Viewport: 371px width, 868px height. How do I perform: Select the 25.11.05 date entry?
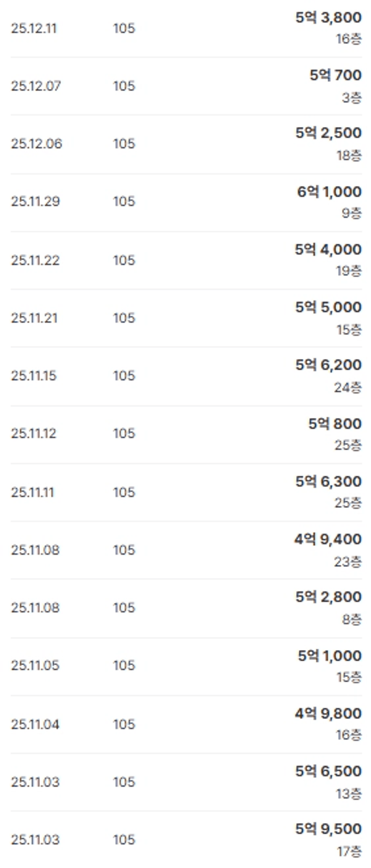tap(35, 665)
